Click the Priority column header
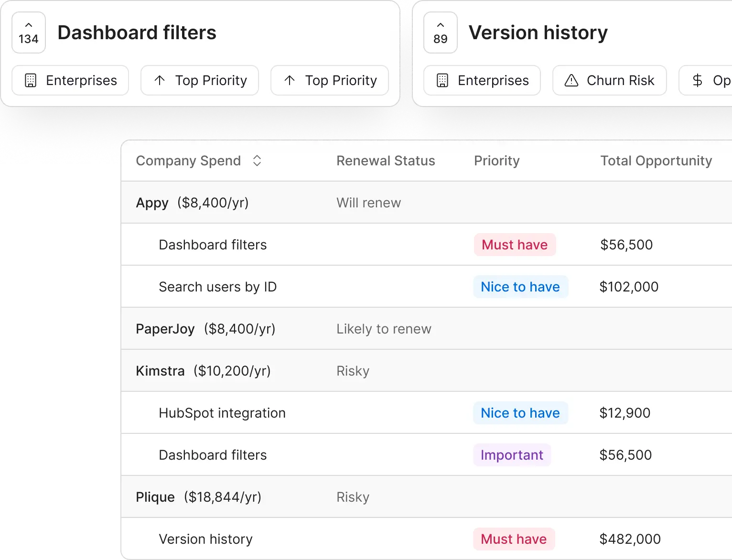 [496, 161]
